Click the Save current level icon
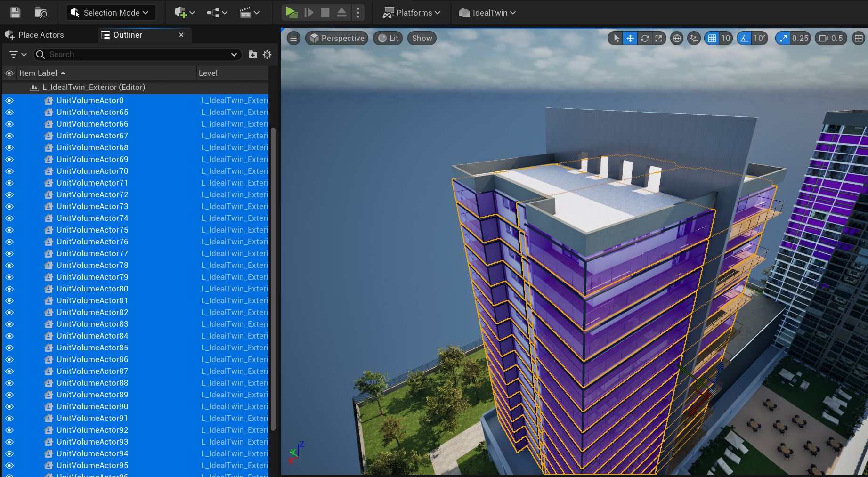The width and height of the screenshot is (868, 477). pos(15,13)
